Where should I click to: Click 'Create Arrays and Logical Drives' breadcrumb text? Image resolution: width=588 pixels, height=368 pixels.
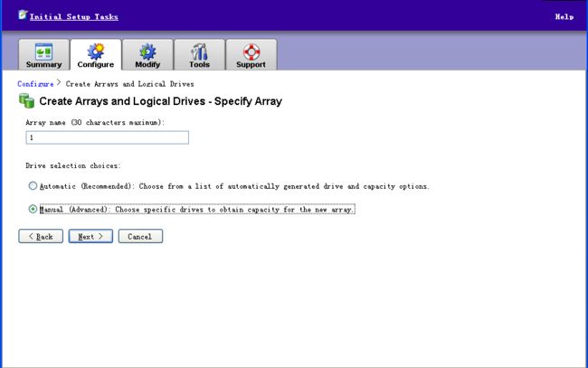pos(129,84)
